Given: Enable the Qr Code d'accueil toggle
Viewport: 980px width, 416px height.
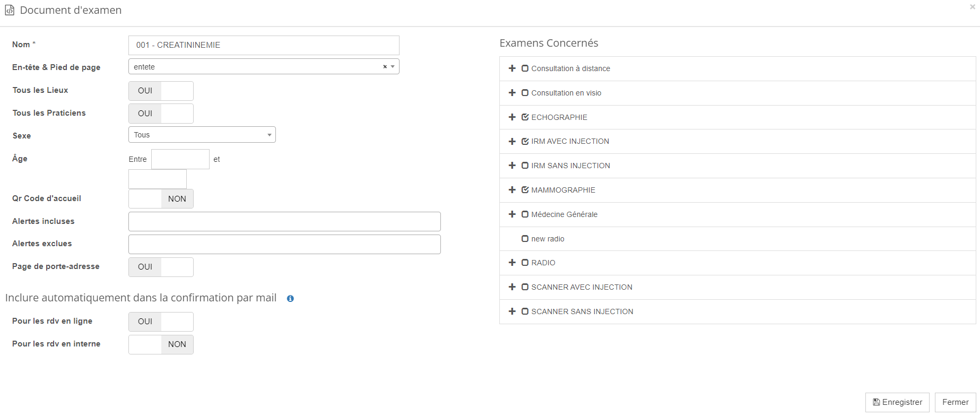Looking at the screenshot, I should (161, 199).
